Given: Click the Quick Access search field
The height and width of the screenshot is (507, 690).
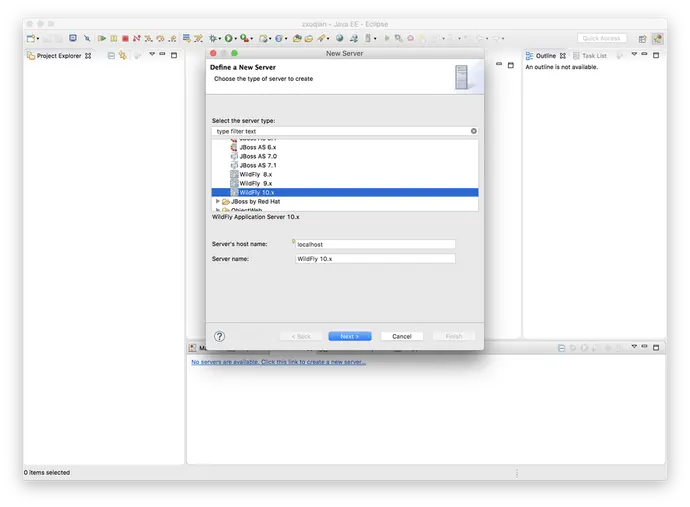Looking at the screenshot, I should [602, 38].
